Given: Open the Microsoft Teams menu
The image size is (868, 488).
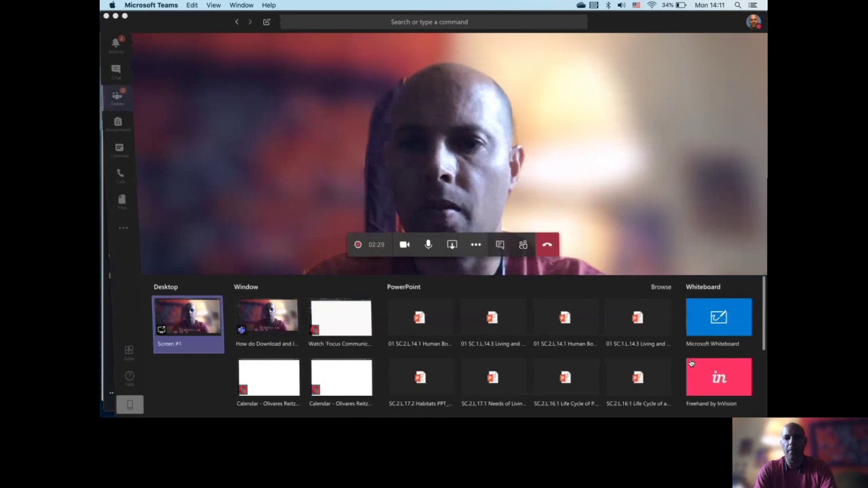Looking at the screenshot, I should 151,5.
